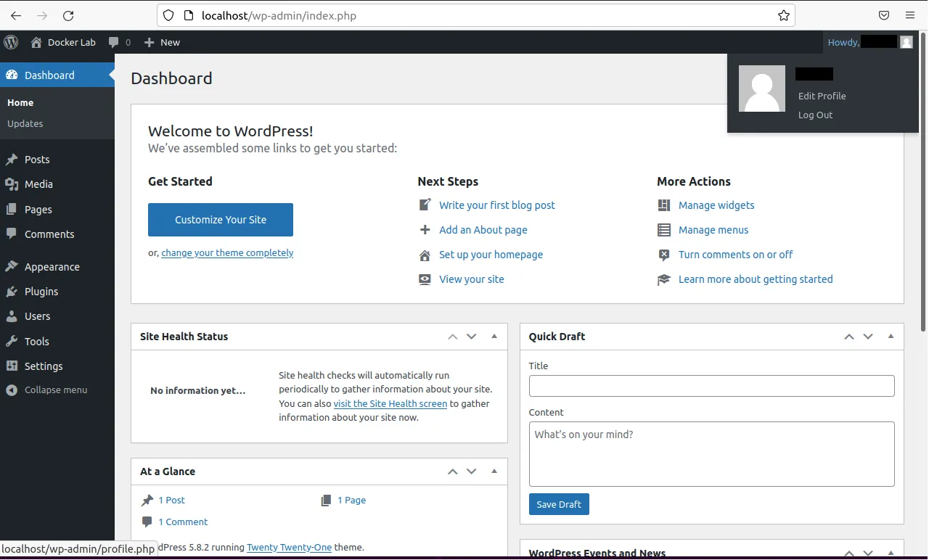The image size is (929, 560).
Task: Click the Posts pushpin icon in sidebar
Action: (x=12, y=160)
